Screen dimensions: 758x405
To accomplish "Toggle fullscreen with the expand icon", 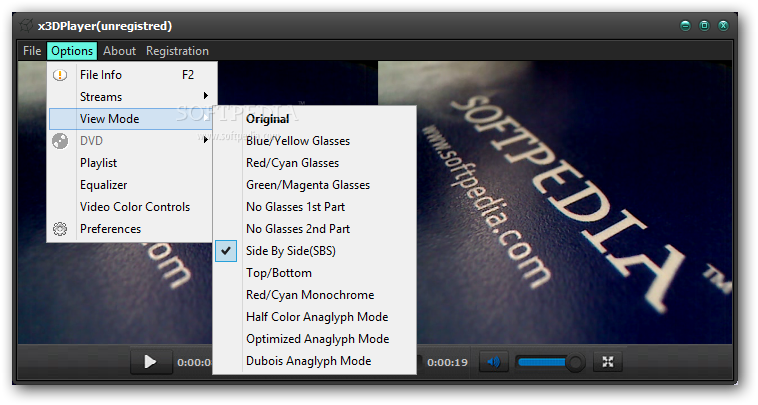I will tap(608, 362).
